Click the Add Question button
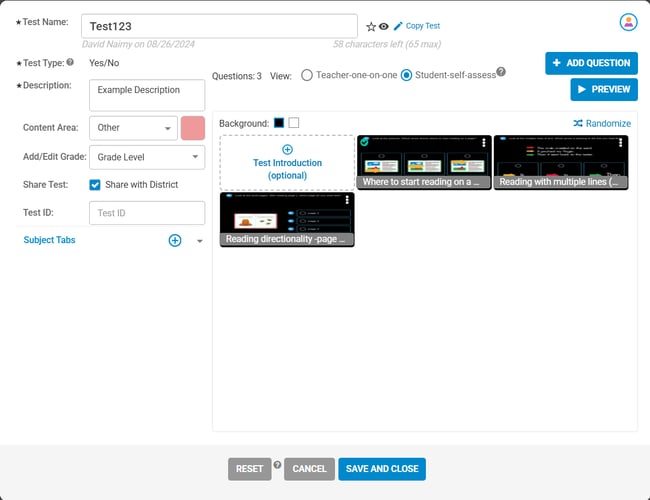Screen dimensions: 650x500 pyautogui.click(x=591, y=63)
